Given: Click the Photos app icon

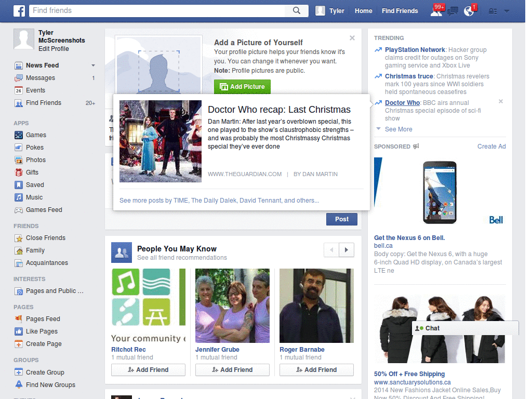Looking at the screenshot, I should tap(19, 160).
